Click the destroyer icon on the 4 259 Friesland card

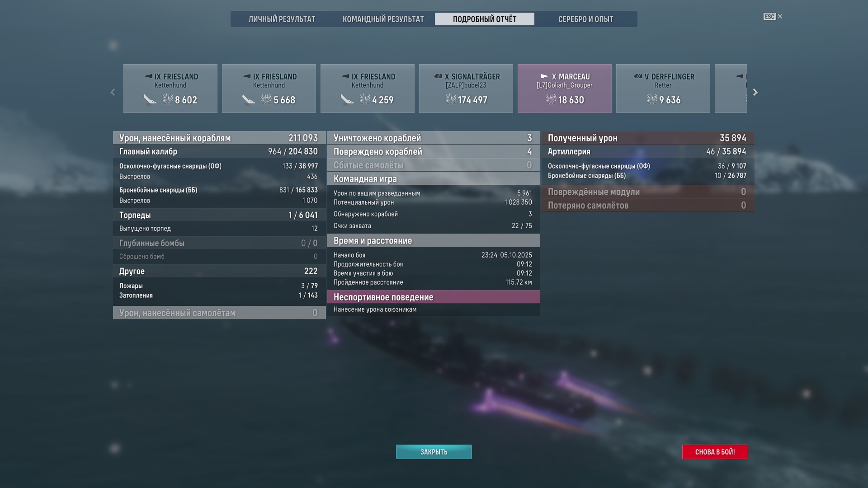345,76
